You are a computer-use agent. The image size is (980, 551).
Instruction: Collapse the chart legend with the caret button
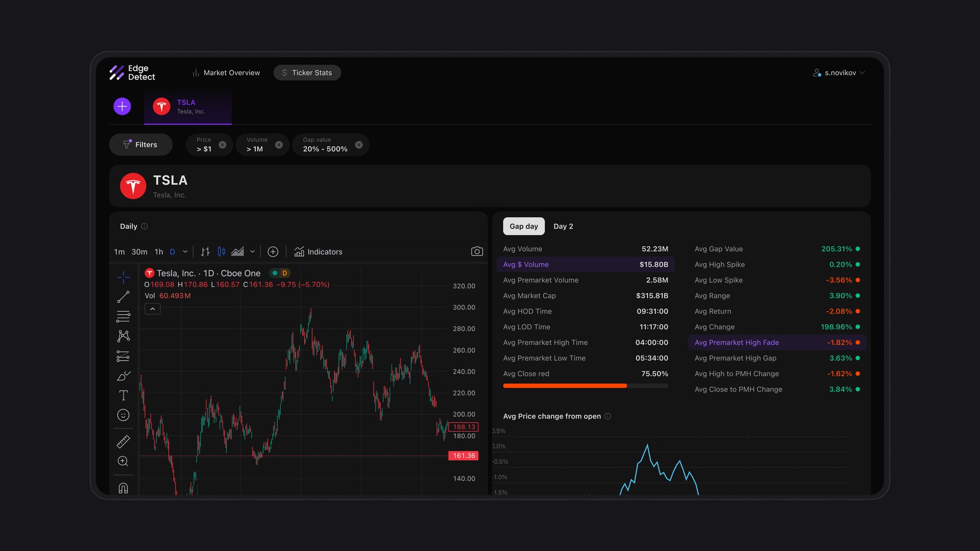click(x=153, y=309)
